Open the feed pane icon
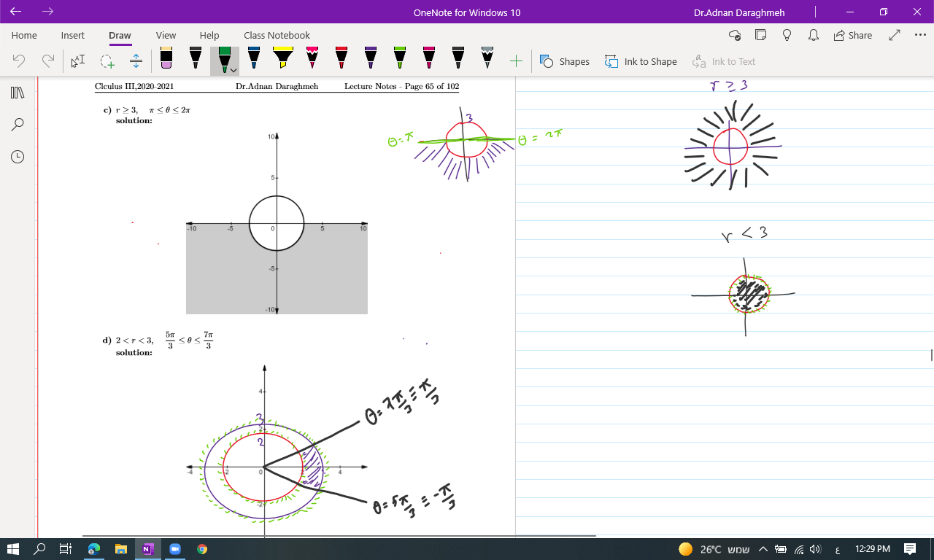Image resolution: width=934 pixels, height=560 pixels. pyautogui.click(x=761, y=35)
